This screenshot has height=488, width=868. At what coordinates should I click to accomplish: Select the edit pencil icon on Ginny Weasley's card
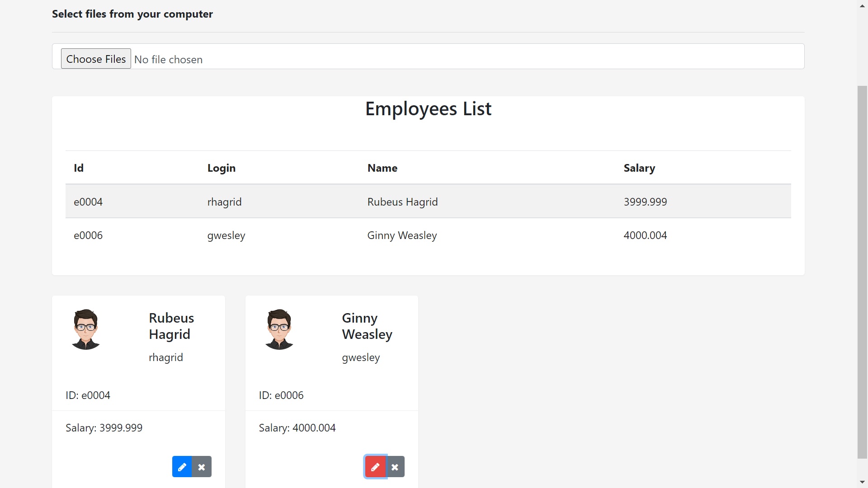[375, 466]
